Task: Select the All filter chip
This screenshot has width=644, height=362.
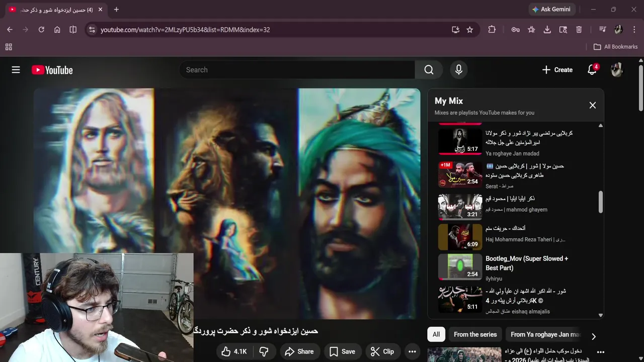Action: tap(436, 334)
